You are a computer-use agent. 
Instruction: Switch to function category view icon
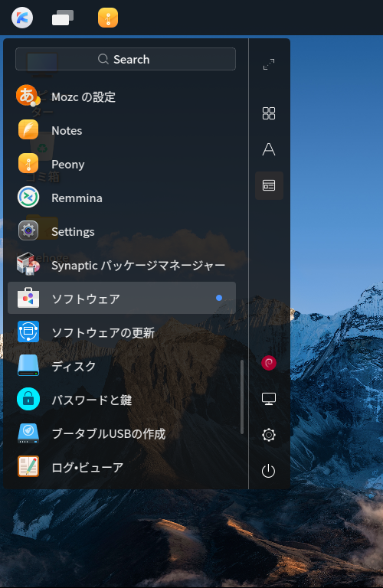[269, 185]
